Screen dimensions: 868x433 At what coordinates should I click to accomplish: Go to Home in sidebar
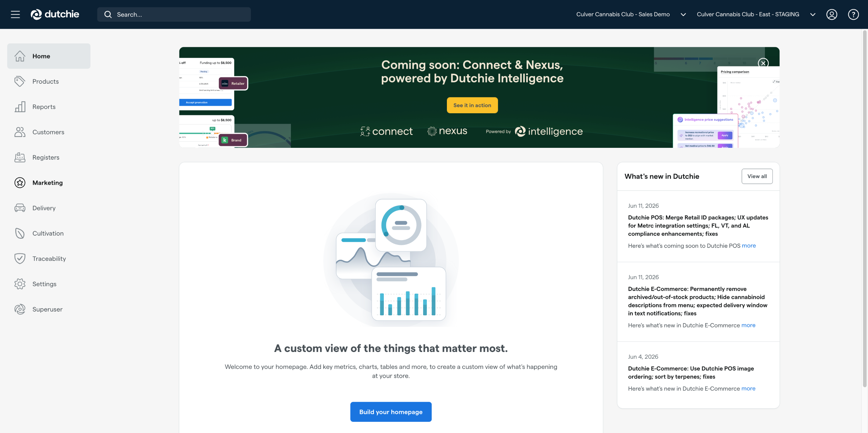point(49,56)
